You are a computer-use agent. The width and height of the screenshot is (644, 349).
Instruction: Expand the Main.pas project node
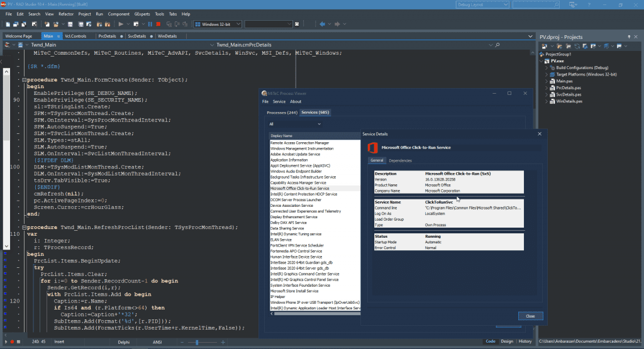click(x=547, y=81)
